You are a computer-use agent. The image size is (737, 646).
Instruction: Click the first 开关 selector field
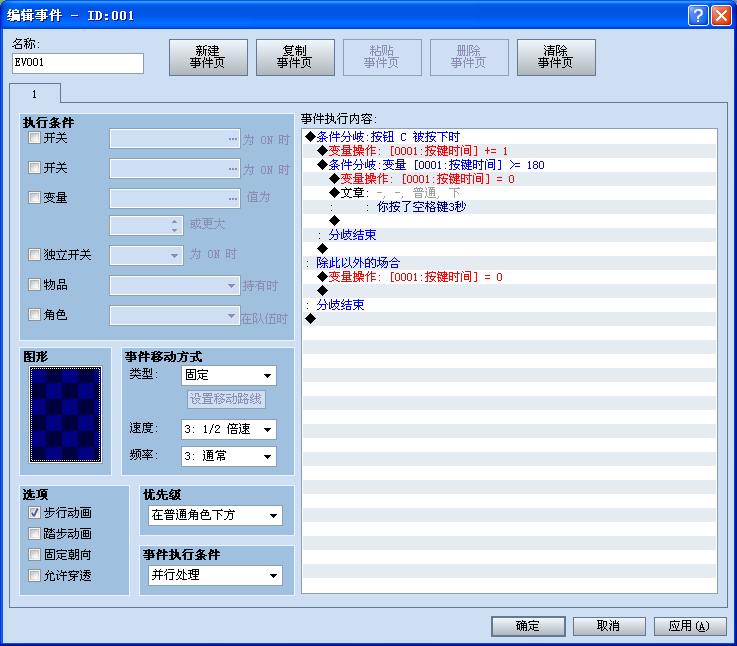pyautogui.click(x=175, y=139)
